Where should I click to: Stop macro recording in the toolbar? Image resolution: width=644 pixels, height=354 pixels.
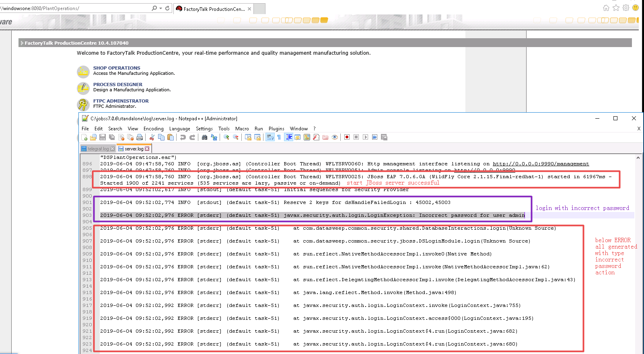(x=356, y=137)
